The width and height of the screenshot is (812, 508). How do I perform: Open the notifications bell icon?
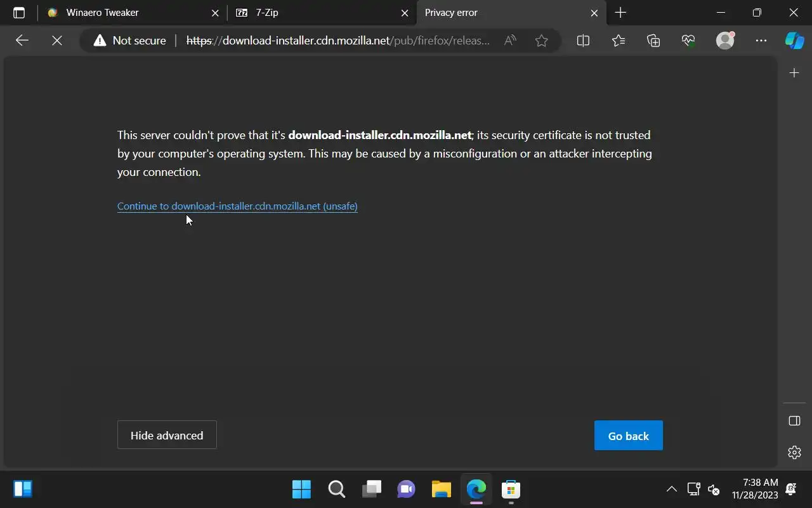[x=791, y=489]
